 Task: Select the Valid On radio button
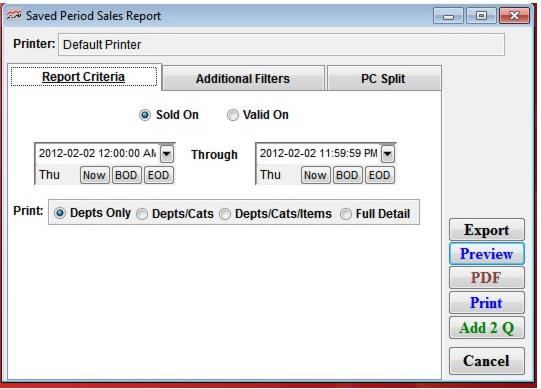coord(233,115)
